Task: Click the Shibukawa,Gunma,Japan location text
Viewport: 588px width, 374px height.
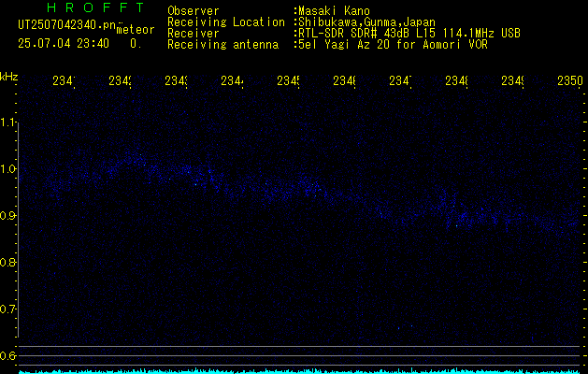Action: (x=366, y=22)
